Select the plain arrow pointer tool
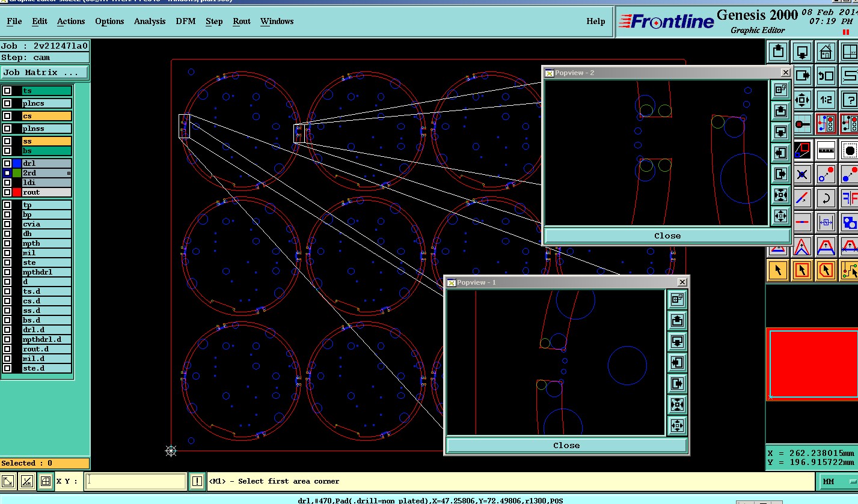The image size is (858, 504). (778, 270)
